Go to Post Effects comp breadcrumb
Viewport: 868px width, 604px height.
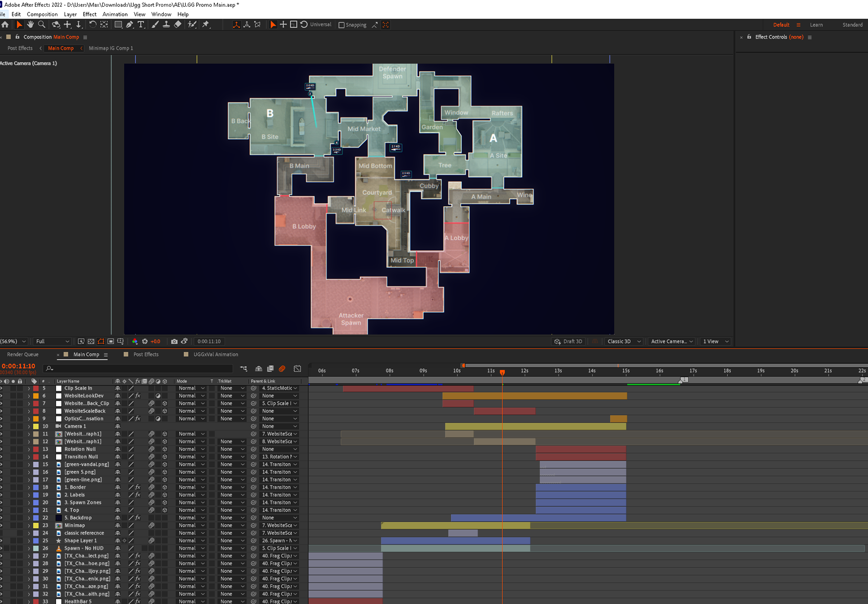(20, 48)
